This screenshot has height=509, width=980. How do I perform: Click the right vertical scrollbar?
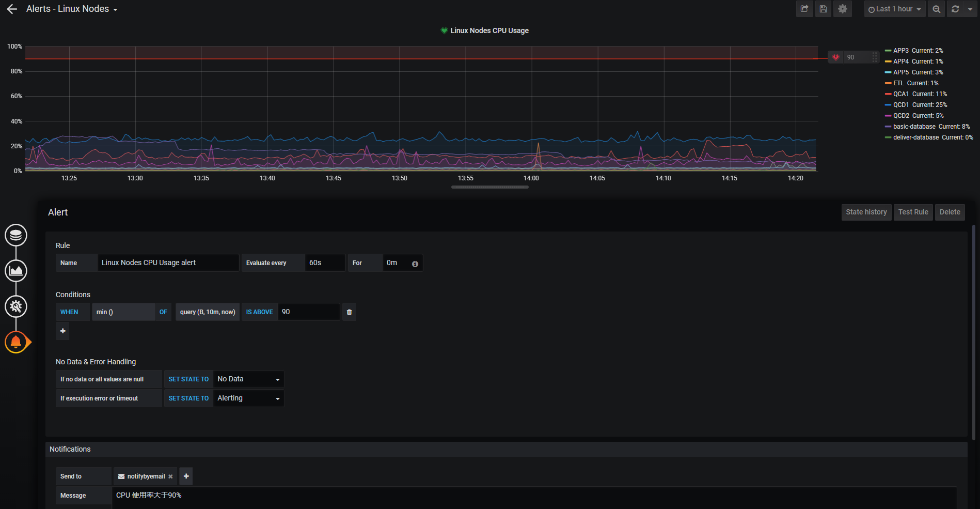[x=974, y=333]
